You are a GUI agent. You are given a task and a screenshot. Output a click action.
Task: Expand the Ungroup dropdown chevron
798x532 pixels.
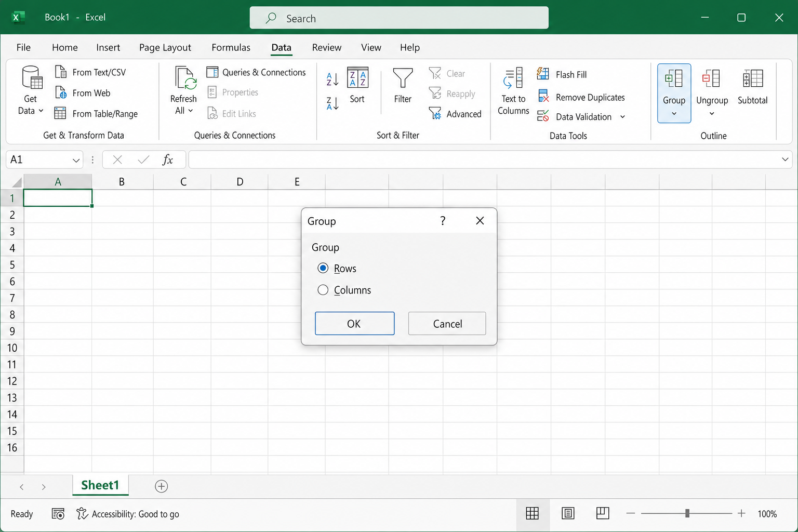[x=712, y=114]
